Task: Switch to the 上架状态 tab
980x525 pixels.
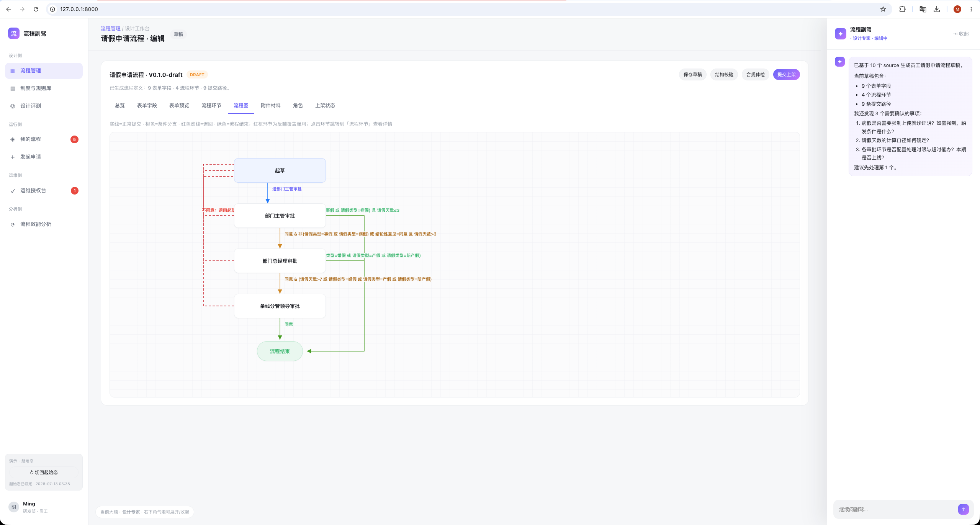Action: tap(325, 106)
